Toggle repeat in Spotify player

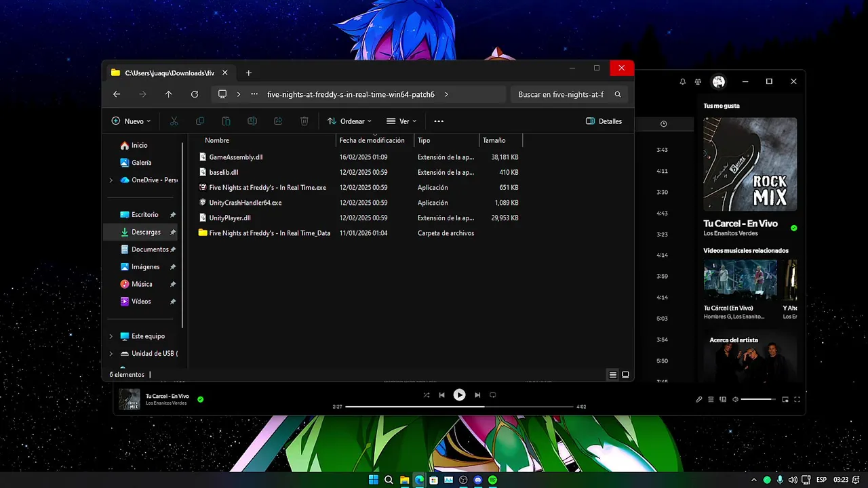(493, 395)
